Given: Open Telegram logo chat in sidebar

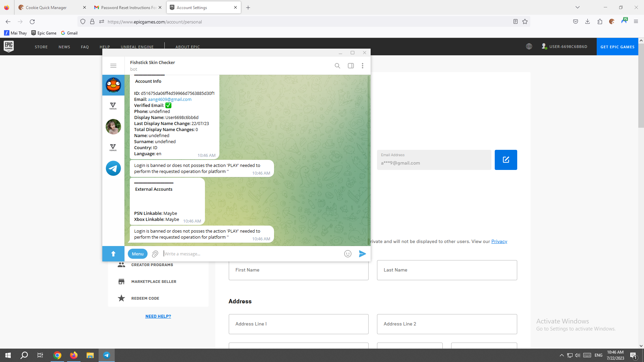Looking at the screenshot, I should click(113, 168).
